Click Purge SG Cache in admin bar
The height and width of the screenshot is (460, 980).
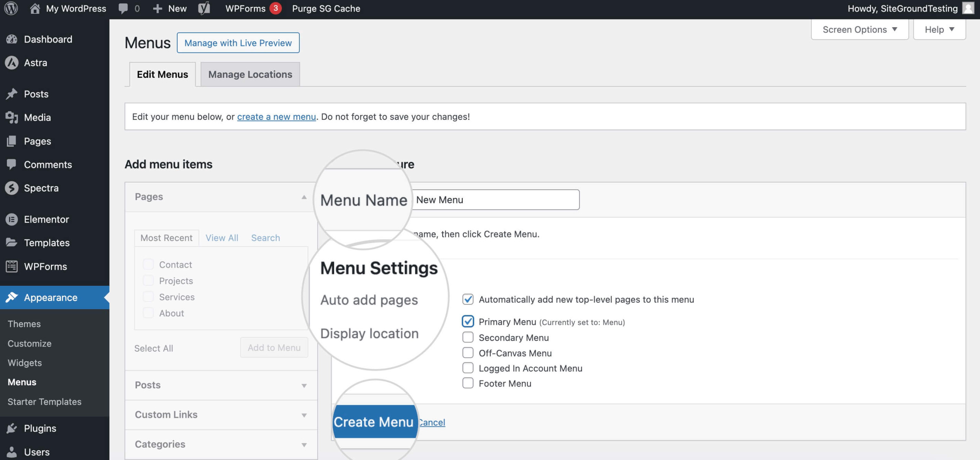[326, 8]
